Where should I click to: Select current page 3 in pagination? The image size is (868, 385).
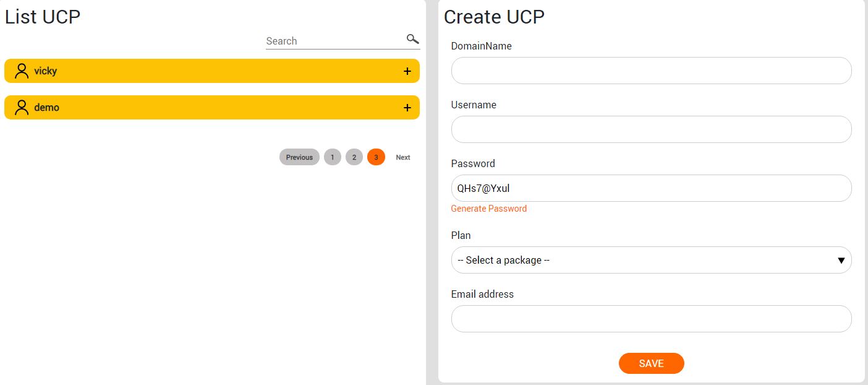pos(376,157)
